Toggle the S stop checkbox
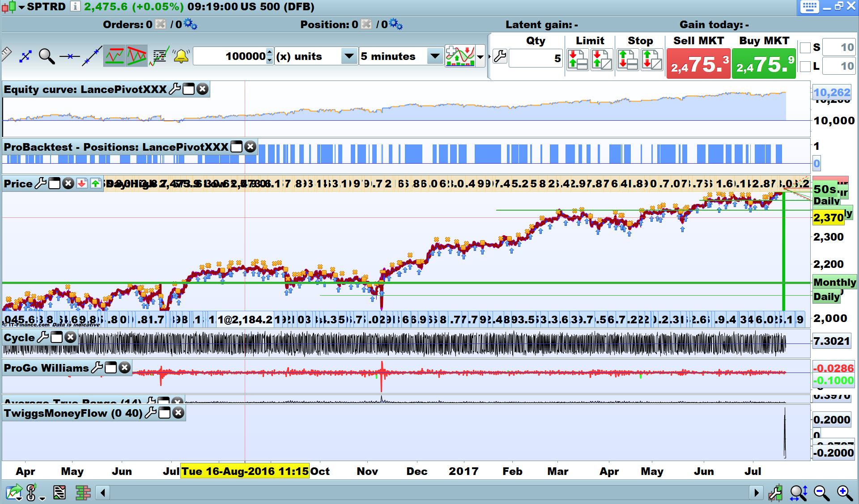The width and height of the screenshot is (859, 504). click(x=805, y=47)
